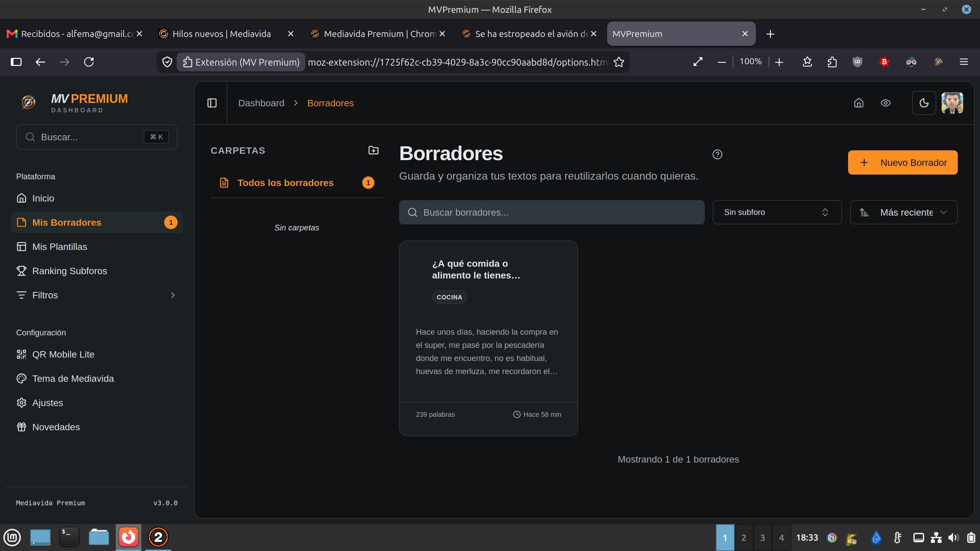The width and height of the screenshot is (980, 551).
Task: Close the Gmail Recibidos tab
Action: pos(139,34)
